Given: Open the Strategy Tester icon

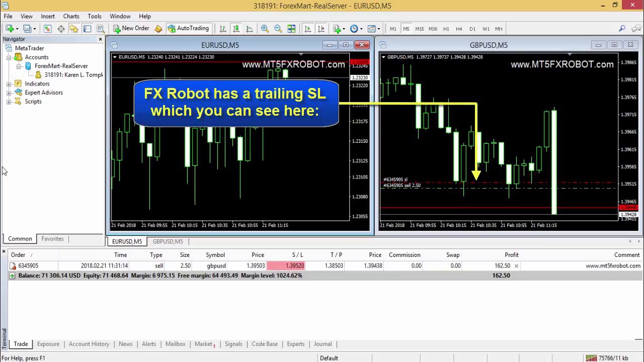Looking at the screenshot, I should (x=100, y=29).
